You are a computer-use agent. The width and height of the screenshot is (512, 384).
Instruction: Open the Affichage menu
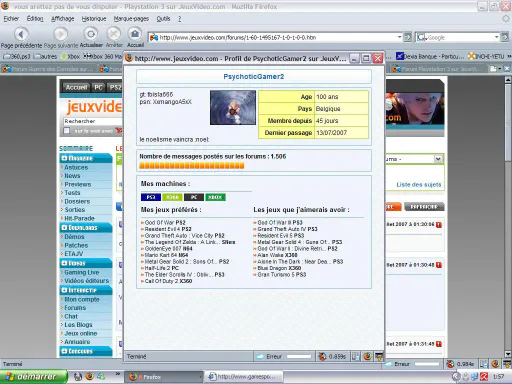pyautogui.click(x=62, y=19)
